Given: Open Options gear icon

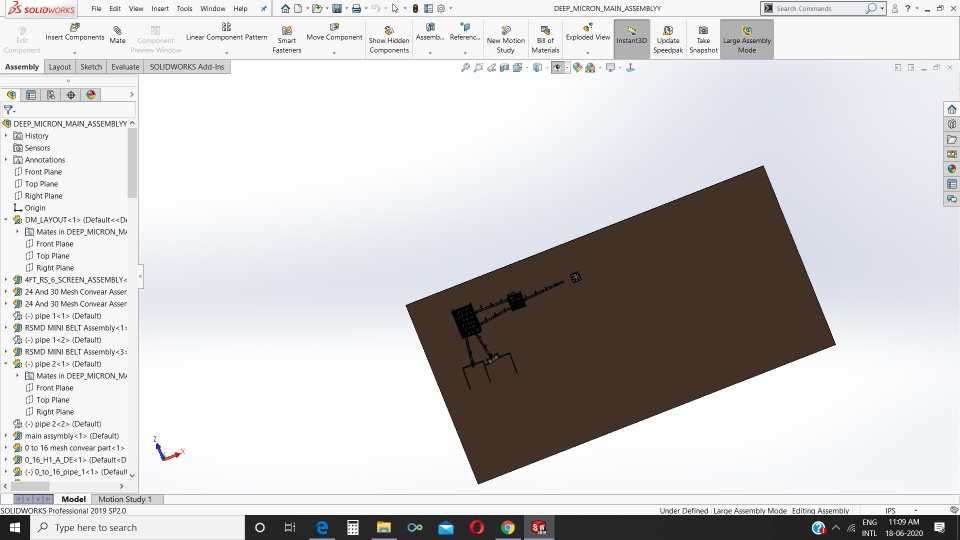Looking at the screenshot, I should tap(441, 9).
